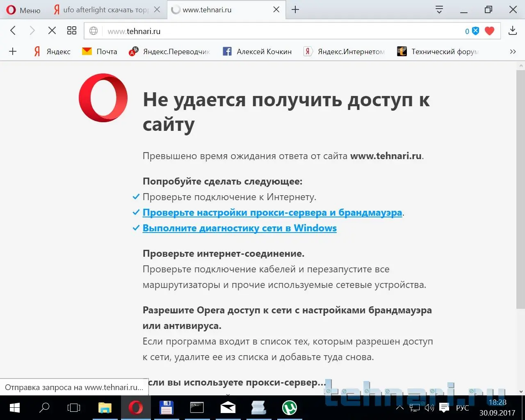Add a bookmark to the bookmarks bar
Screen dimensions: 525x420
[13, 51]
